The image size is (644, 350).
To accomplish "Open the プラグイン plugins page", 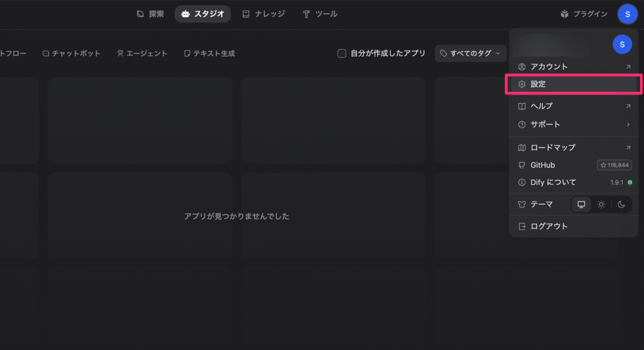I will pyautogui.click(x=584, y=14).
